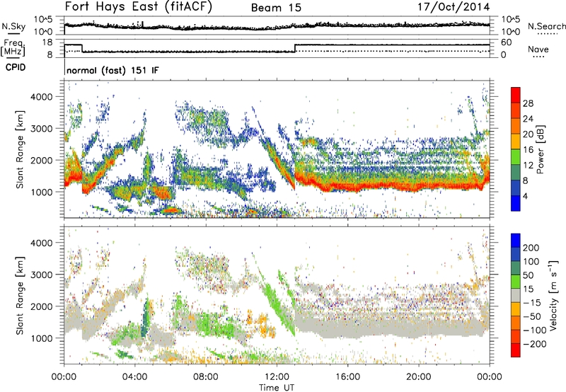Click the text "normal (fast) 151 IF"

point(112,70)
